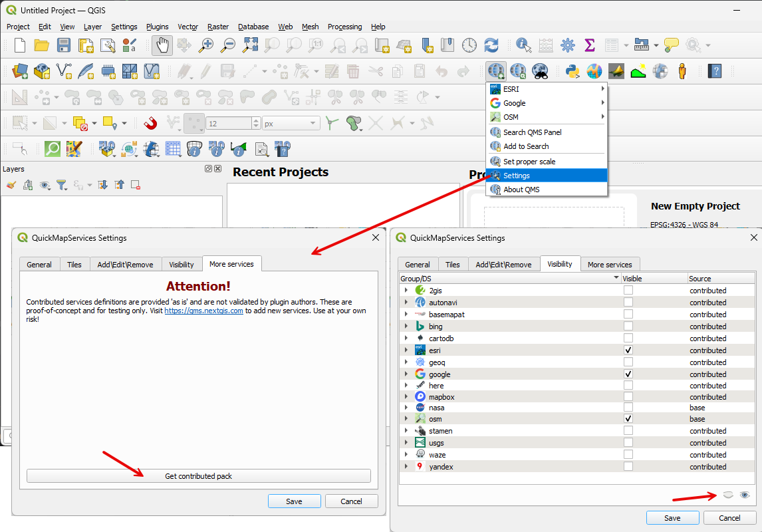
Task: Click the Get contributed pack button
Action: tap(198, 476)
